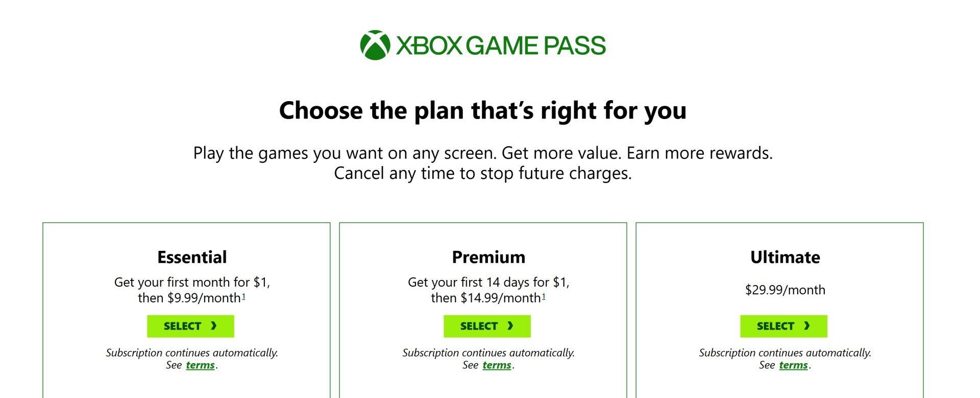Click footnote 1 next to $14.99/month
This screenshot has width=980, height=398.
pos(544,296)
